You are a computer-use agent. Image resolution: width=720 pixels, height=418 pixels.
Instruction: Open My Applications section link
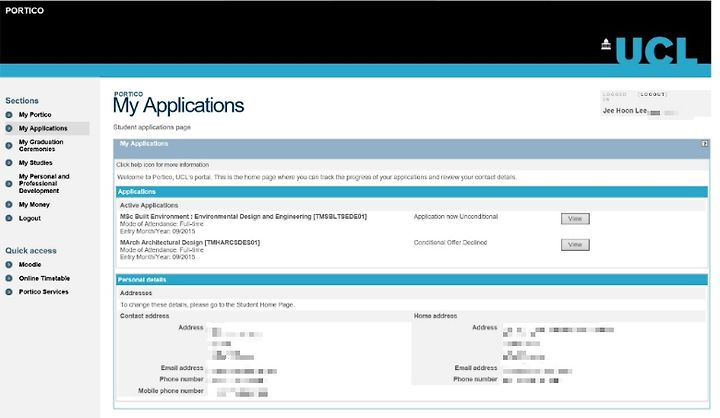pyautogui.click(x=43, y=129)
